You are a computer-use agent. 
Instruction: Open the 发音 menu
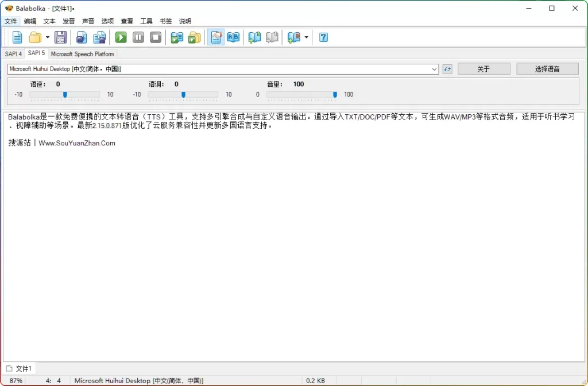point(69,21)
